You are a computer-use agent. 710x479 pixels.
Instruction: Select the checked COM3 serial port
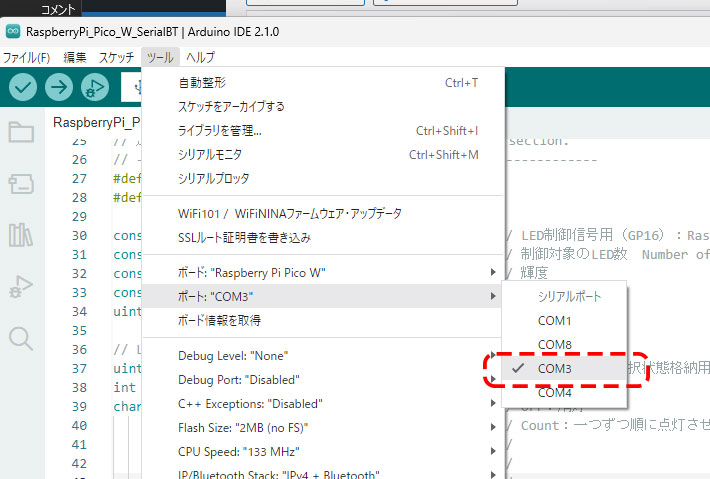pyautogui.click(x=564, y=369)
